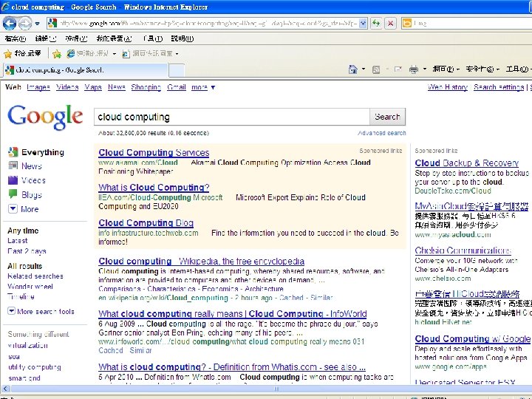Click the Google logo
The width and height of the screenshot is (532, 399).
pyautogui.click(x=45, y=117)
